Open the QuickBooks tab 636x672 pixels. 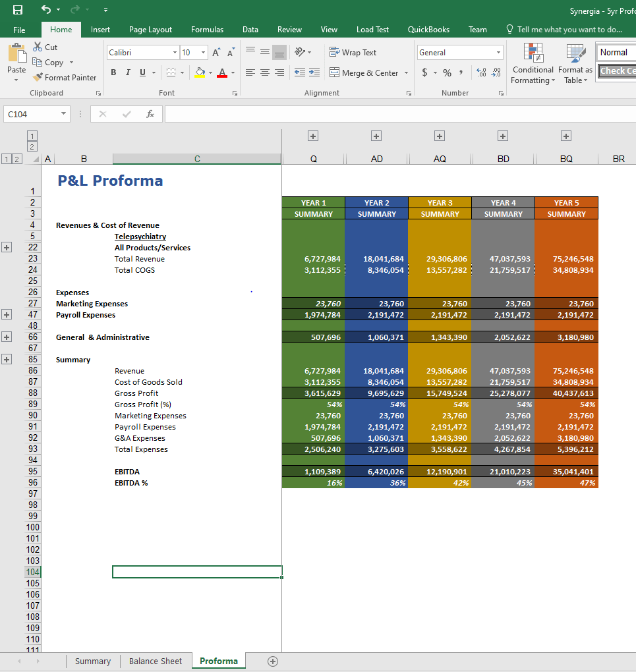click(x=428, y=30)
